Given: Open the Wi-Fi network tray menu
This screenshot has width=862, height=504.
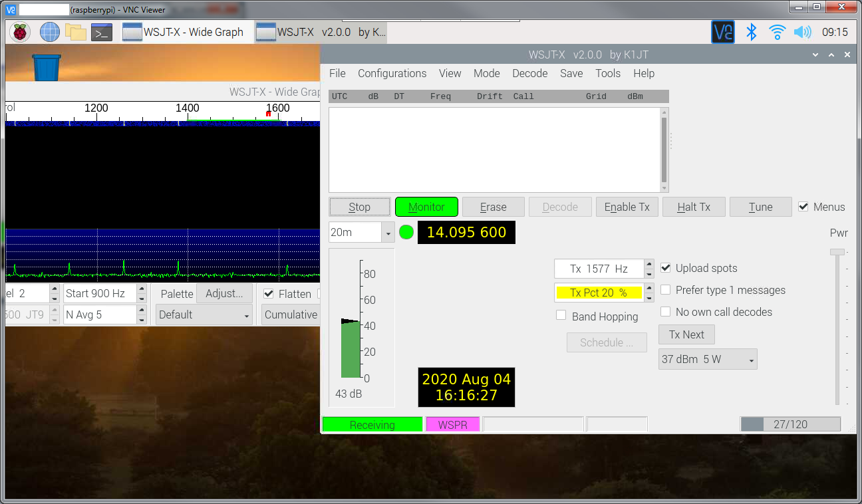Looking at the screenshot, I should click(777, 32).
